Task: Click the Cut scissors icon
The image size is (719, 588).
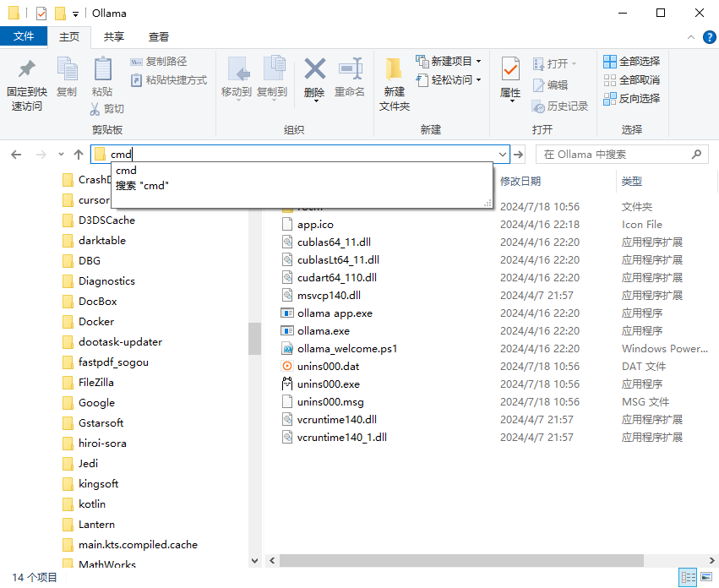Action: [x=95, y=109]
